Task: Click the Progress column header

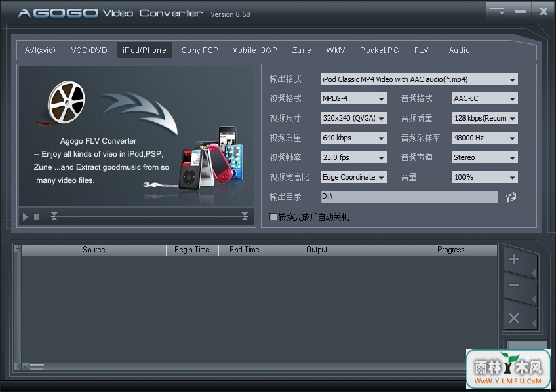Action: pyautogui.click(x=429, y=250)
